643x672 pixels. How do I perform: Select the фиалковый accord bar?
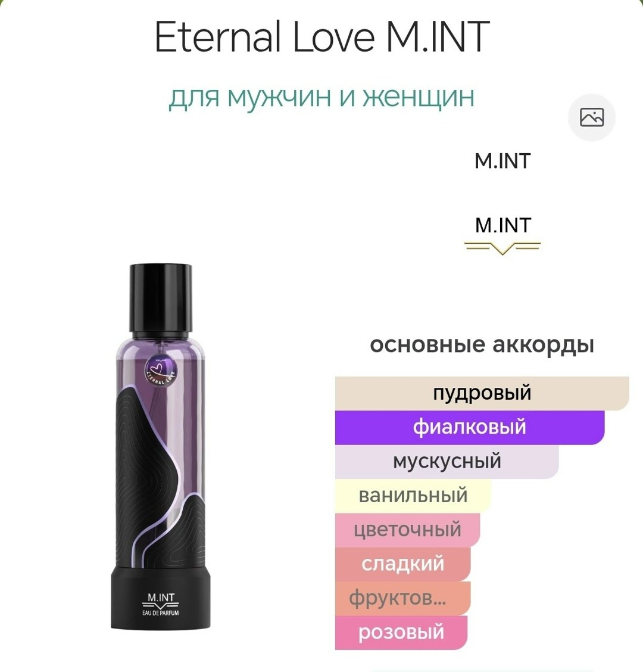point(470,427)
